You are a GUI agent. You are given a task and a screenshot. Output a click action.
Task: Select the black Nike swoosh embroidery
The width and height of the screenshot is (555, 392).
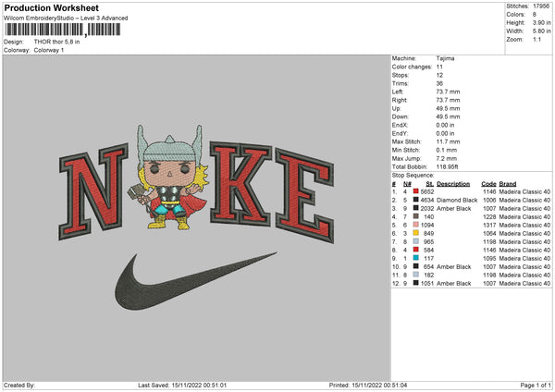[194, 281]
